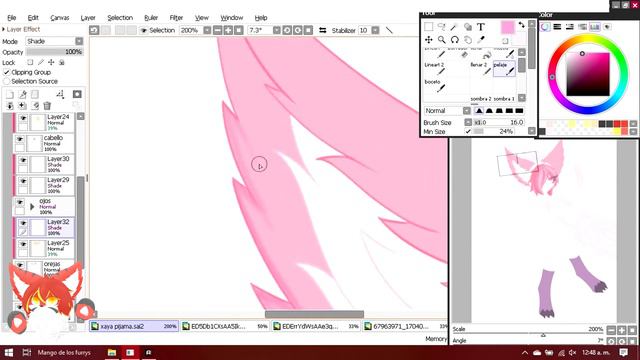This screenshot has width=640, height=360.
Task: Select the Magic Wand tool
Action: (x=454, y=27)
